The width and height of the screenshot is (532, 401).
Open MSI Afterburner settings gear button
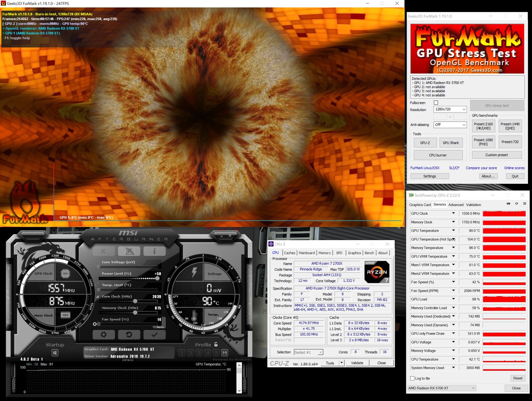pyautogui.click(x=104, y=335)
